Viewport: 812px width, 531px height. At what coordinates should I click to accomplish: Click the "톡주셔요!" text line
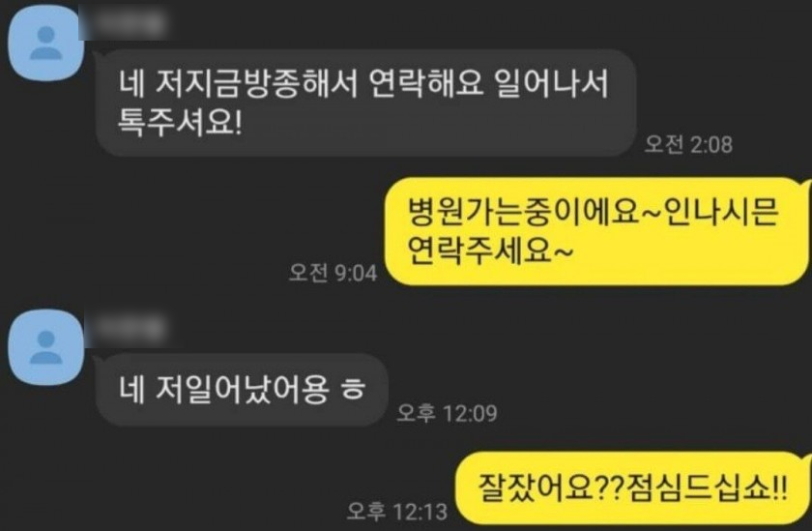coord(180,123)
